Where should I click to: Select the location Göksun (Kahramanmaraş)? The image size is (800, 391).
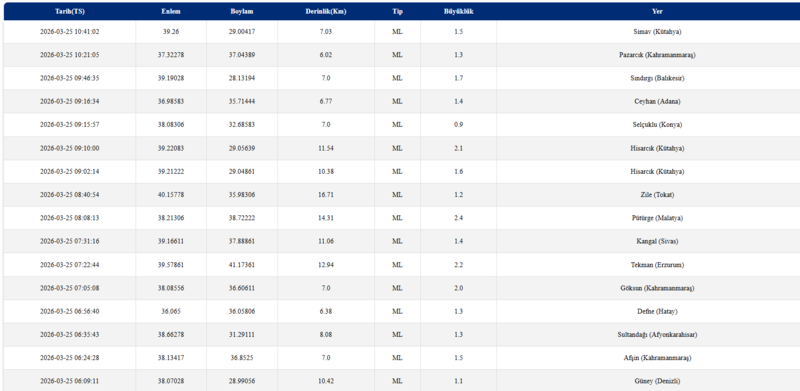tap(657, 288)
